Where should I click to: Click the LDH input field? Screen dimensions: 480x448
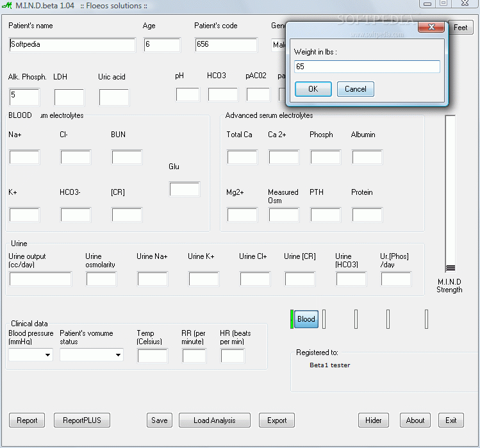69,97
